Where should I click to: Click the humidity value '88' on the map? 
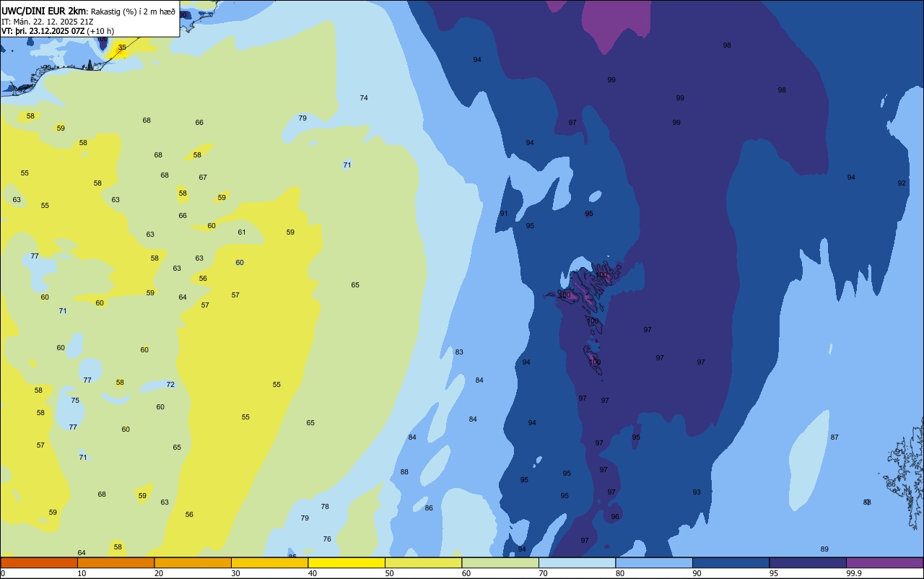(404, 472)
